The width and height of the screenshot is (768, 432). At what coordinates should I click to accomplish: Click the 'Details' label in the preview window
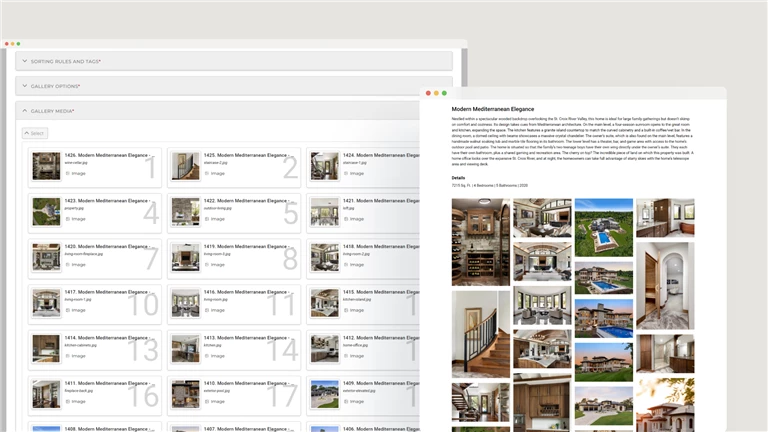pyautogui.click(x=458, y=178)
